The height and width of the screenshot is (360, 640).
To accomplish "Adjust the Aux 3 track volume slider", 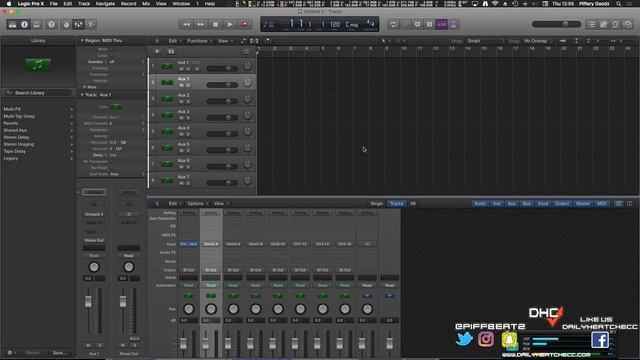I will point(222,118).
